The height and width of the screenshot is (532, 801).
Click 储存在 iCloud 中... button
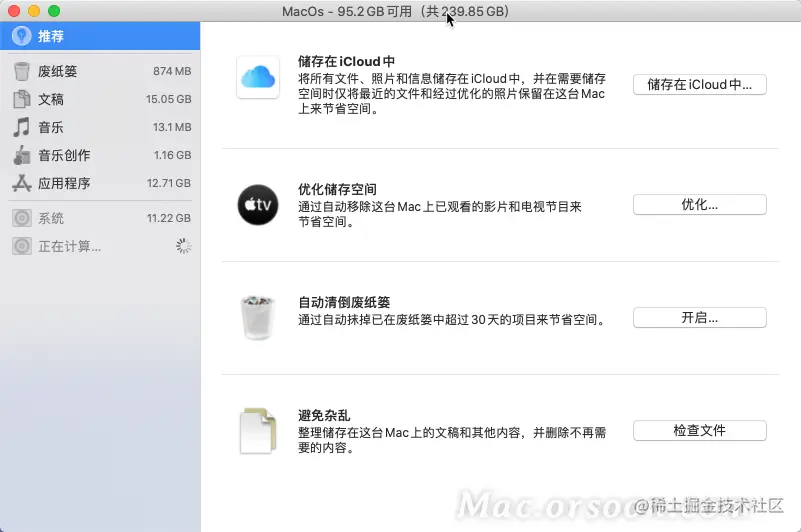pos(699,84)
